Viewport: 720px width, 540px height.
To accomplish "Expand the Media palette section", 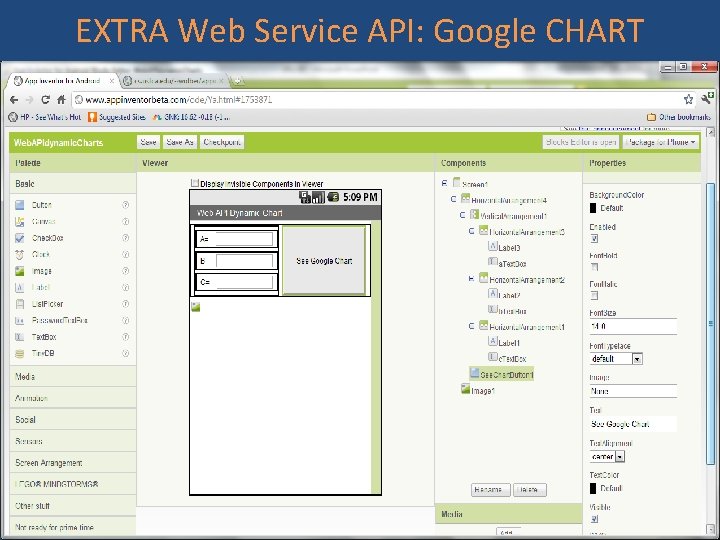I will (x=73, y=377).
